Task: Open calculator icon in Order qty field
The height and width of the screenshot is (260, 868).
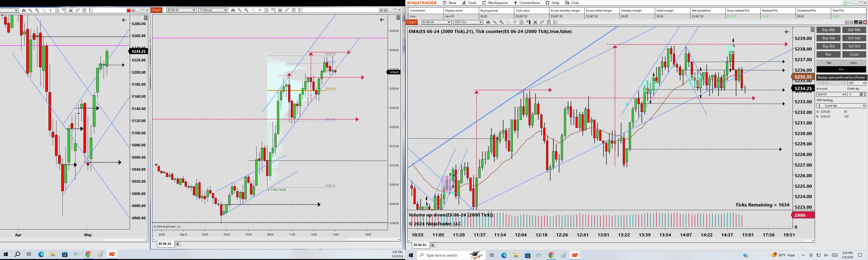Action: 861,95
